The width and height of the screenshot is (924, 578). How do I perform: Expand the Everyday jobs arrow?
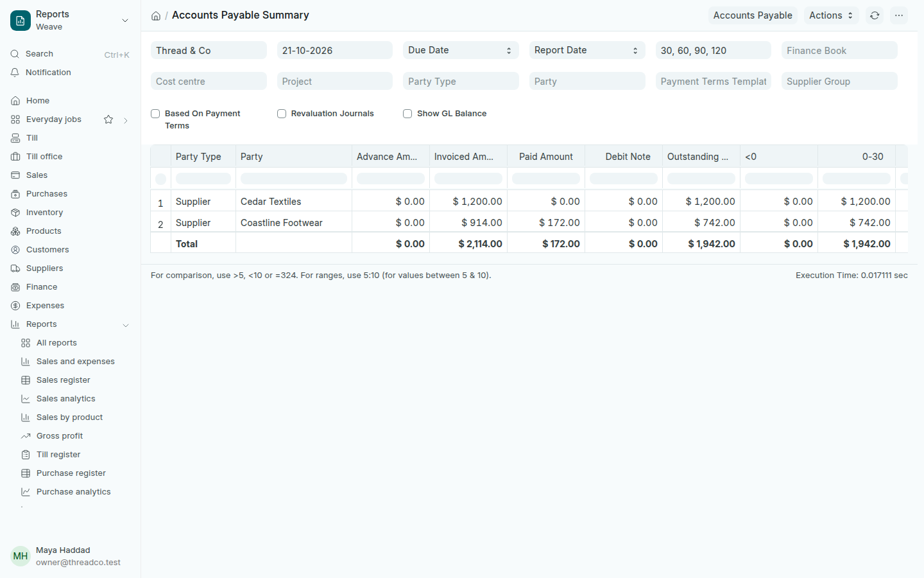click(x=126, y=120)
